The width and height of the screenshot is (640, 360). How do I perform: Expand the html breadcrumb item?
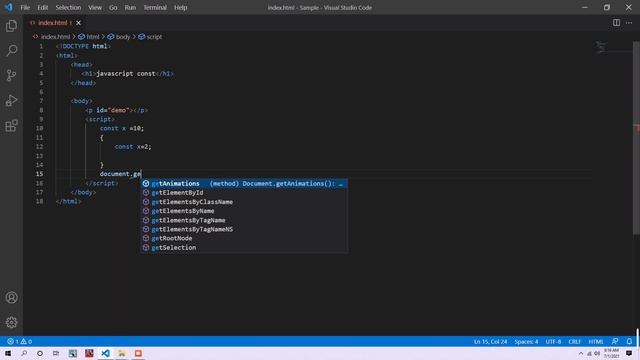[89, 37]
